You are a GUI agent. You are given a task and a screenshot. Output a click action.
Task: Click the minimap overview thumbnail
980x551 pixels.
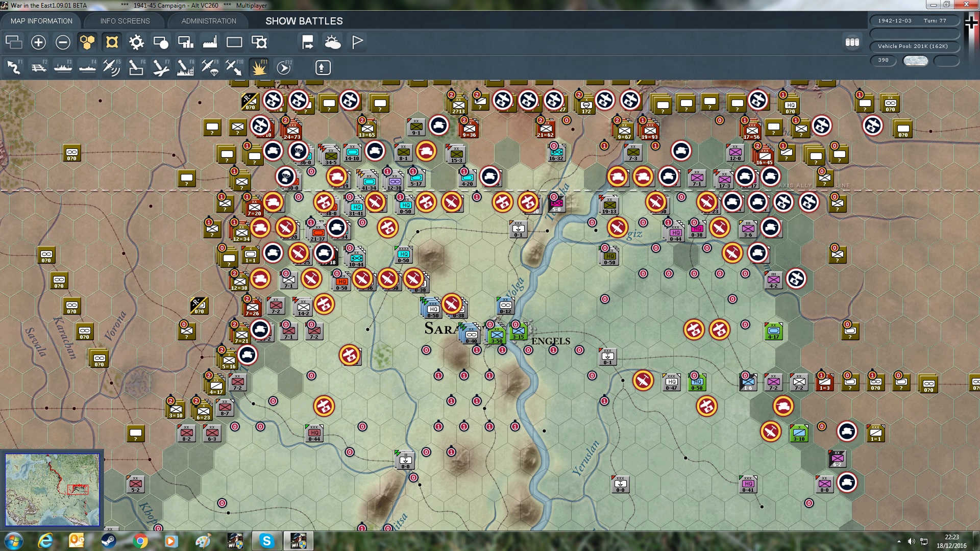[x=52, y=490]
